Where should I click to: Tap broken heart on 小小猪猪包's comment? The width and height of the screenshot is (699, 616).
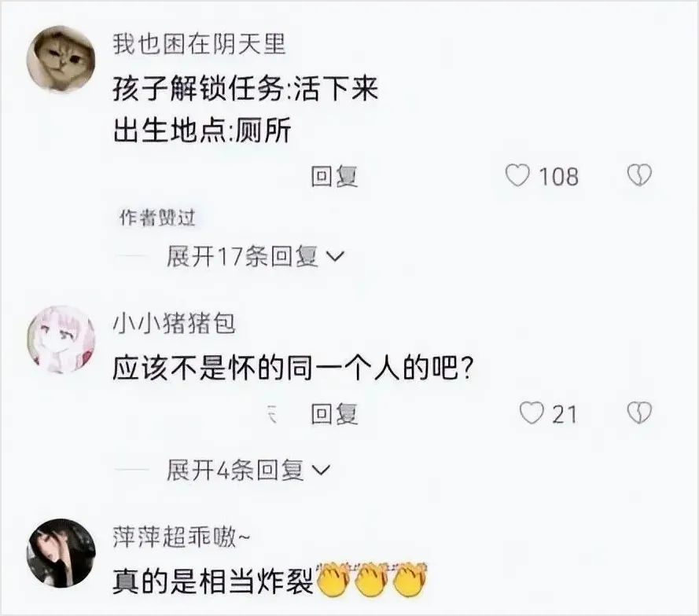click(640, 413)
